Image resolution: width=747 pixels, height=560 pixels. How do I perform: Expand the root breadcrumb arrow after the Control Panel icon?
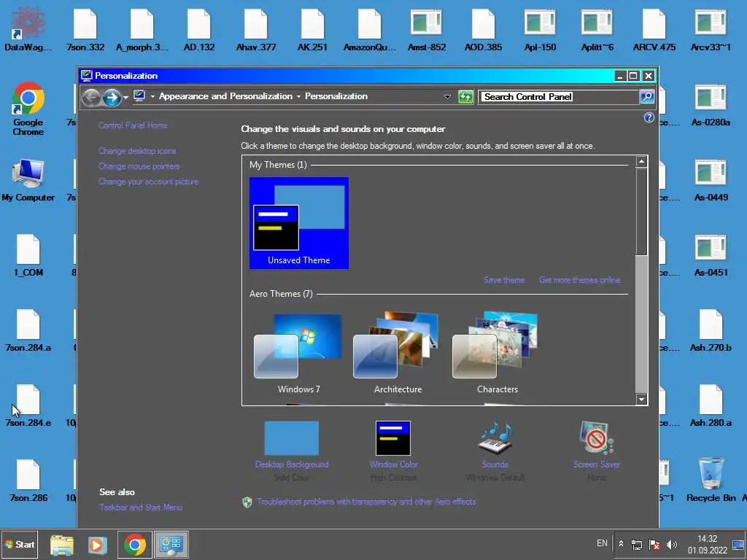click(152, 97)
